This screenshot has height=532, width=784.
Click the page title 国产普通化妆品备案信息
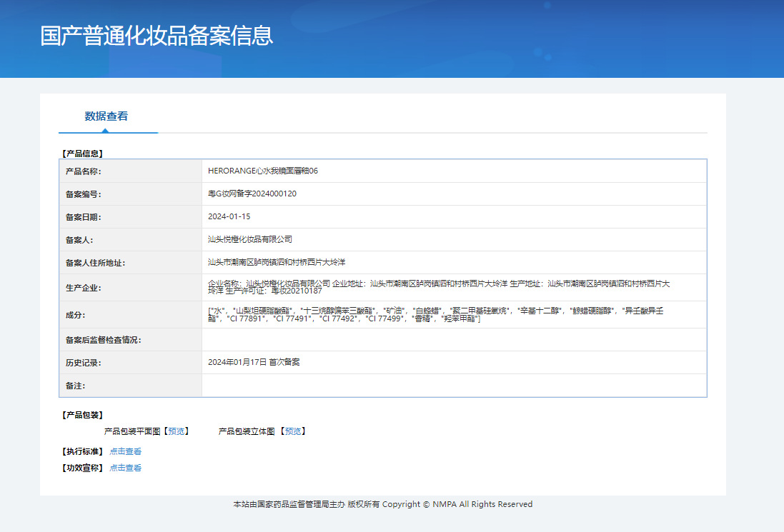coord(157,36)
